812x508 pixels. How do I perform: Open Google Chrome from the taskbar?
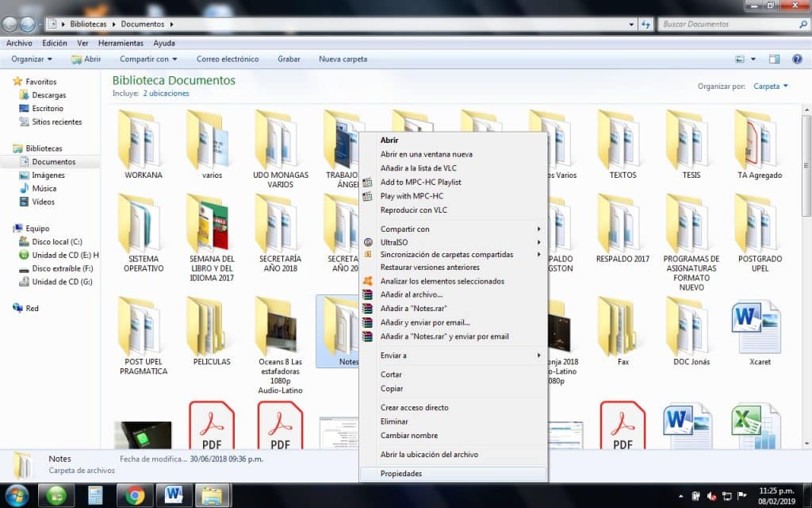(134, 494)
